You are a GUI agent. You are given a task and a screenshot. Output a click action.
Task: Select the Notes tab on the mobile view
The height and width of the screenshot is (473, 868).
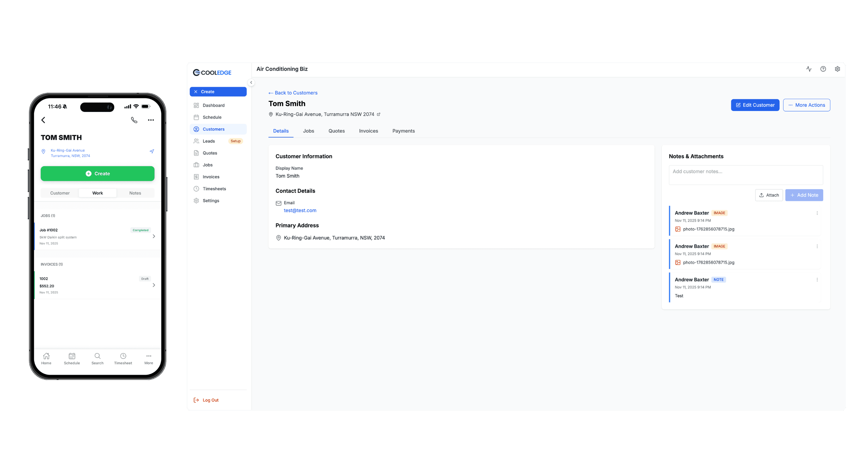coord(135,193)
